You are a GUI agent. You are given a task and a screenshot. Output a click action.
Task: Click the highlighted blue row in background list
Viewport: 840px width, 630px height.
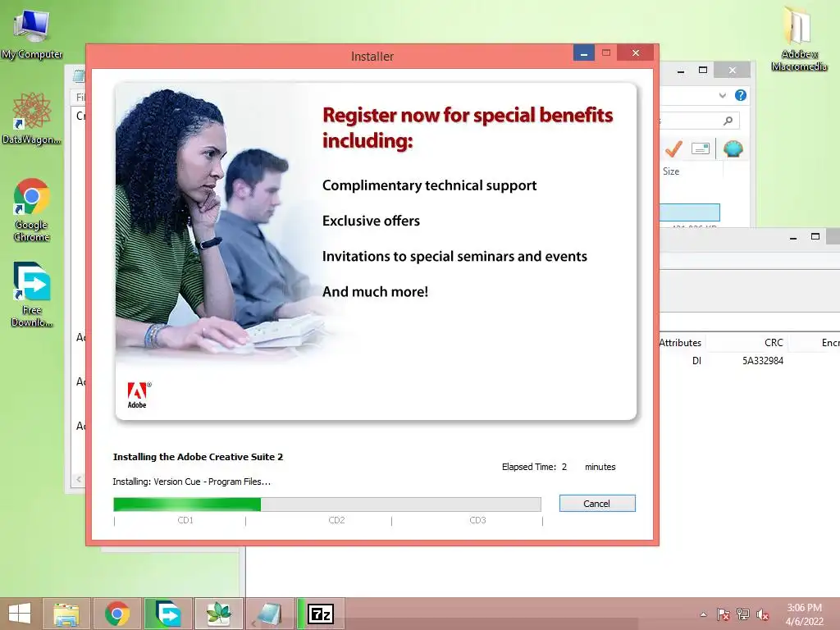689,212
